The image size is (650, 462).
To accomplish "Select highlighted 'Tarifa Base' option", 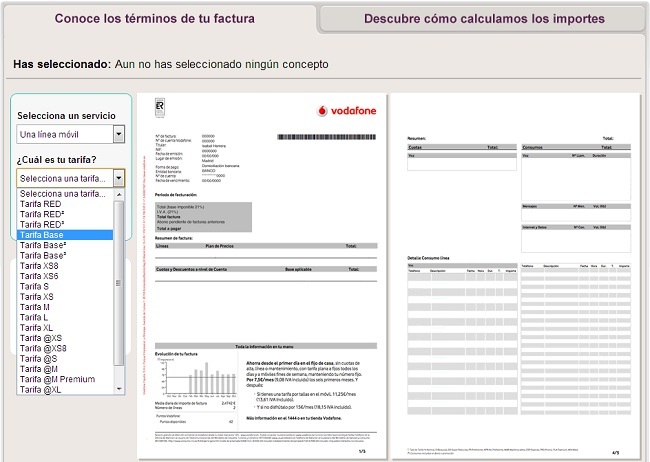I will (x=65, y=235).
